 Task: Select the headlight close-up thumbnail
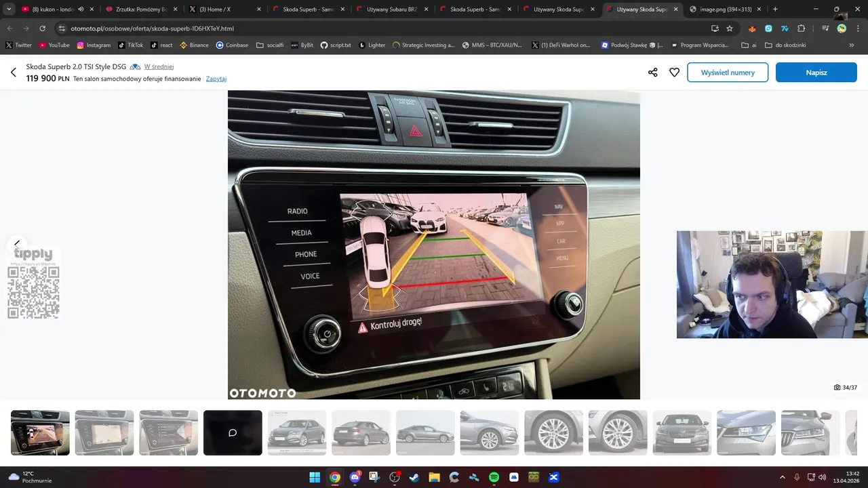tap(746, 432)
